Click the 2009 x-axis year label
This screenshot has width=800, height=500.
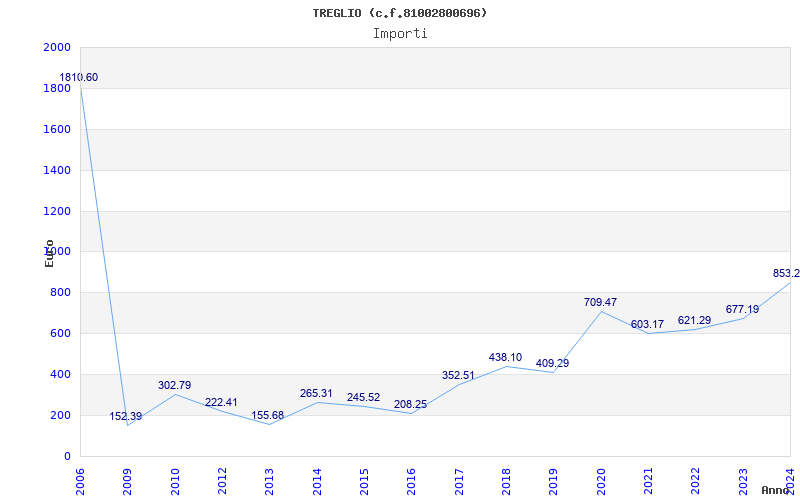pos(128,481)
